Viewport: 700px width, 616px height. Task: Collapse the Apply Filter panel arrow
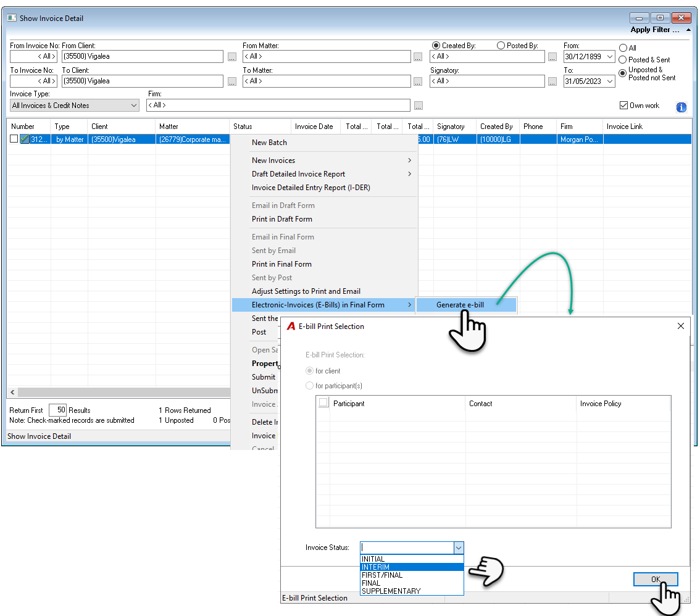(x=688, y=30)
